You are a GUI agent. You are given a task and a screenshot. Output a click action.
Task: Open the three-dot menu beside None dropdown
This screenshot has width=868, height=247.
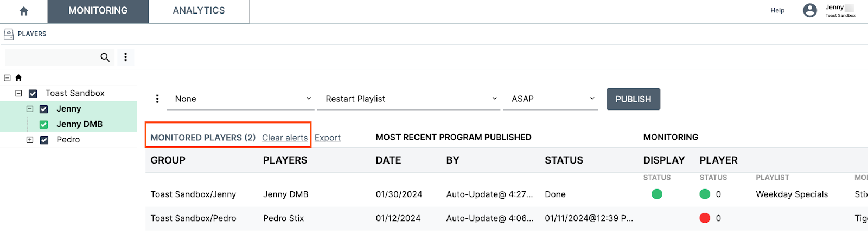pos(157,99)
